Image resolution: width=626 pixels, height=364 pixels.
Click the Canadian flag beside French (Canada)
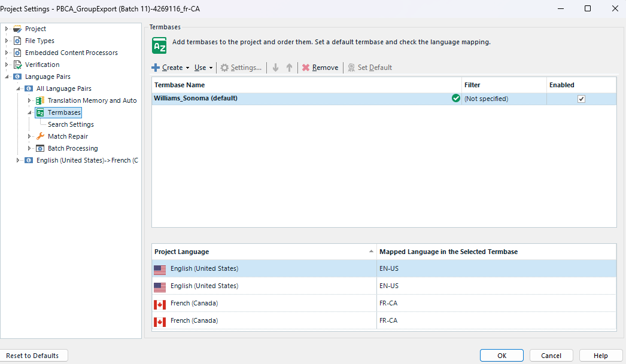(x=159, y=303)
